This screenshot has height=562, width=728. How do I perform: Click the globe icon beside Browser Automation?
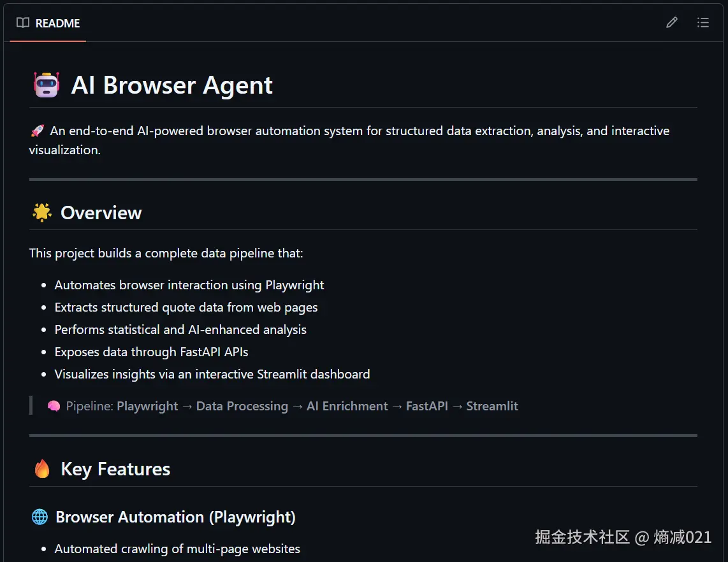(x=40, y=517)
